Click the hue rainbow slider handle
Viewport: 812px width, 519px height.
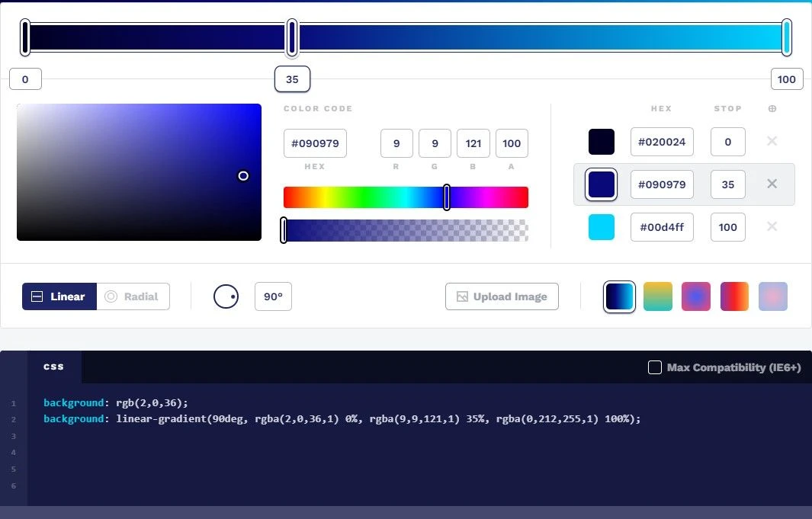pyautogui.click(x=447, y=197)
